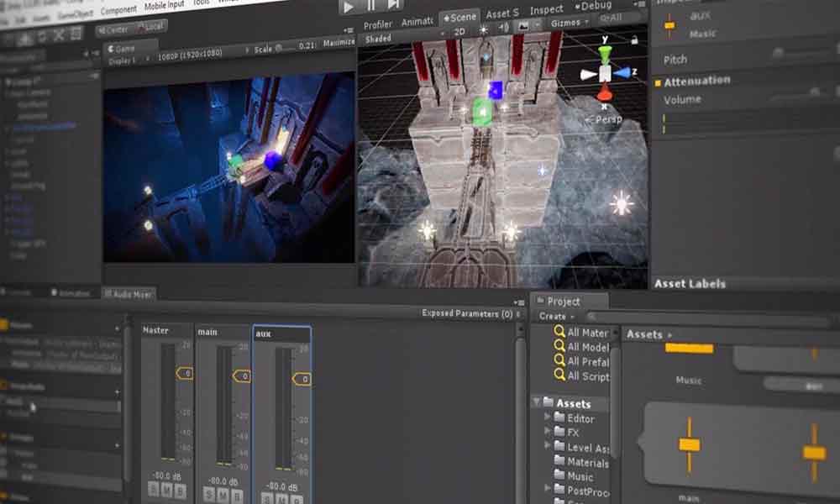Click the aux channel volume fader handle
The image size is (840, 504).
[x=300, y=379]
